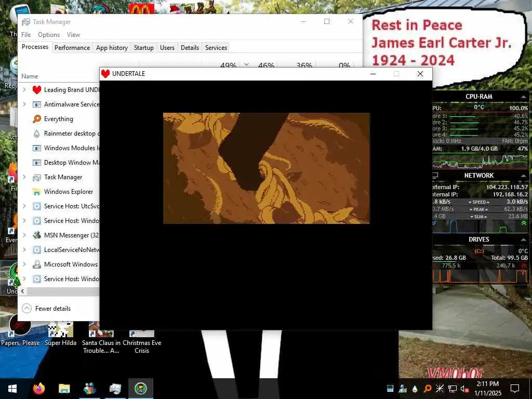This screenshot has width=532, height=399.
Task: Click the SPEED label in Network widget
Action: point(478,202)
